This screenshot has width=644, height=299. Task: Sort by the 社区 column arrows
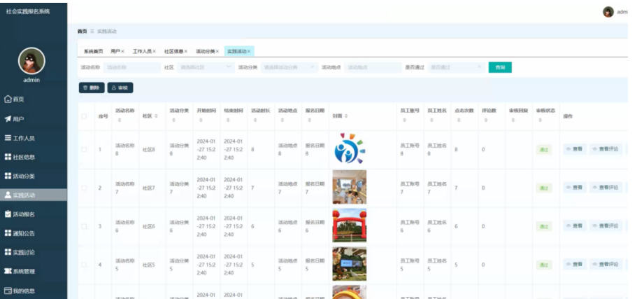tap(156, 116)
